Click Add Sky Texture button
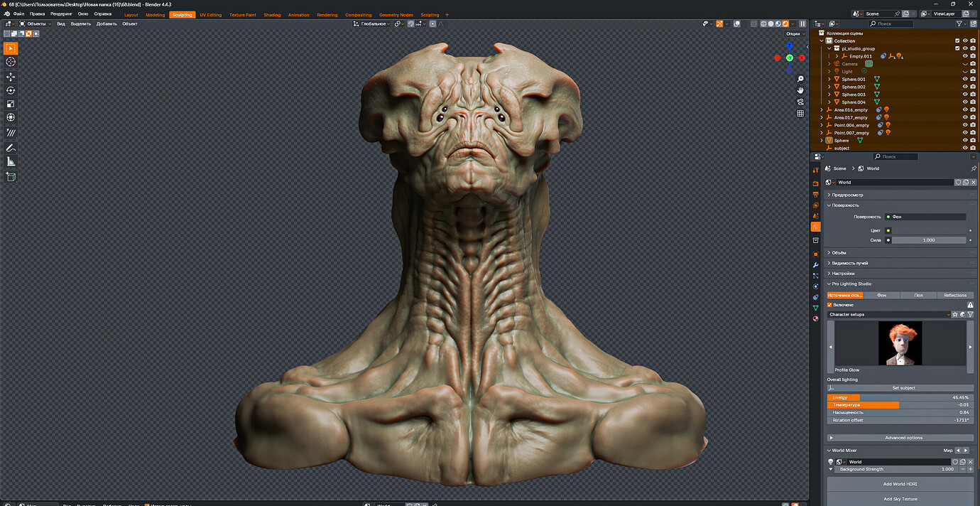 tap(900, 499)
